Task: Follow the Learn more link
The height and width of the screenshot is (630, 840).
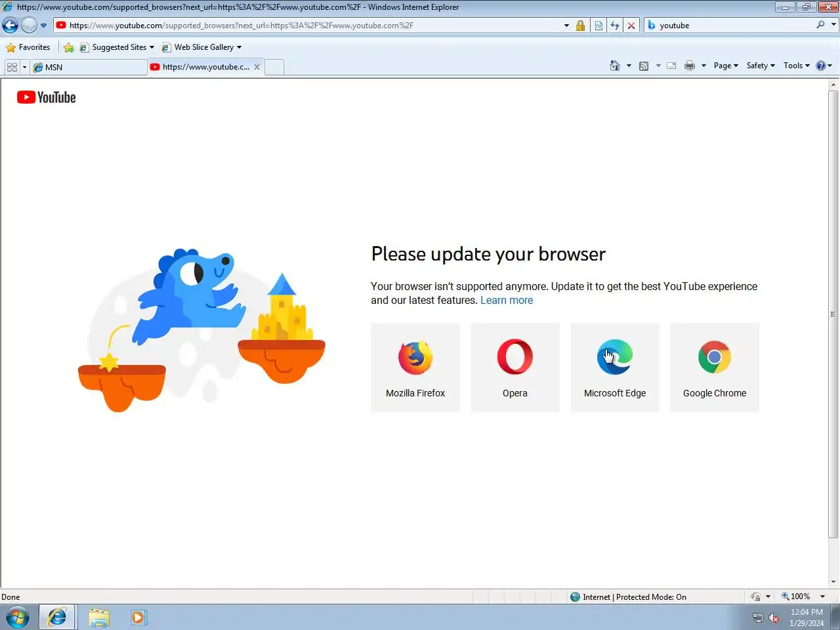Action: click(x=507, y=301)
